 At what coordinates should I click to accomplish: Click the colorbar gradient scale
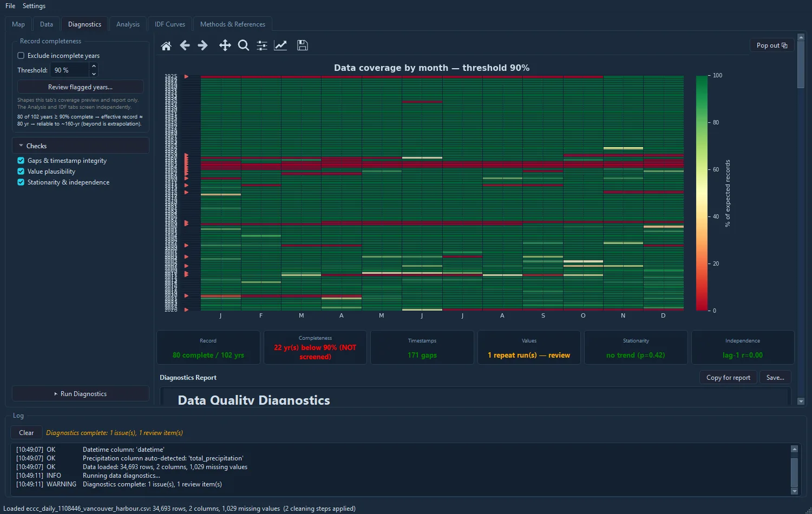coord(702,193)
